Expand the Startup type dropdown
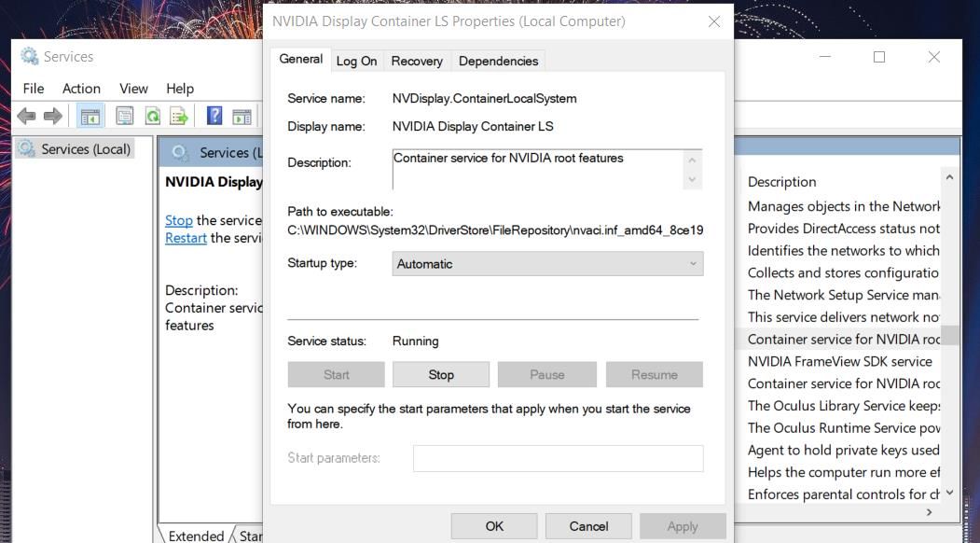Screen dimensions: 980x543 coord(547,264)
